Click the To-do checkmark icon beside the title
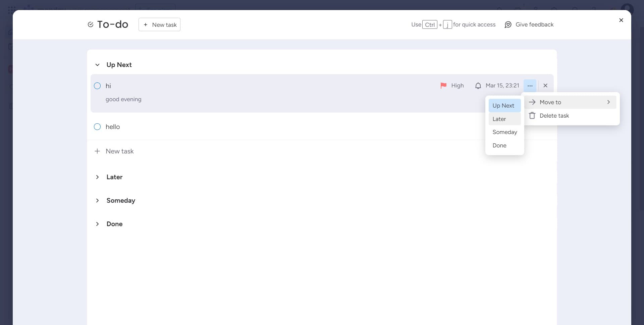644x325 pixels. pos(90,24)
